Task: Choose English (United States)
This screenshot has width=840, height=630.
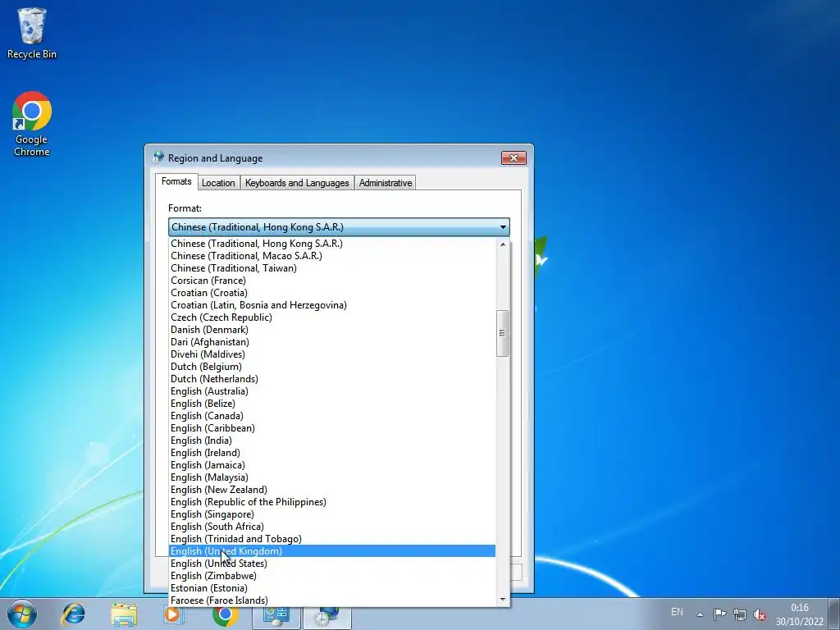Action: pyautogui.click(x=332, y=564)
